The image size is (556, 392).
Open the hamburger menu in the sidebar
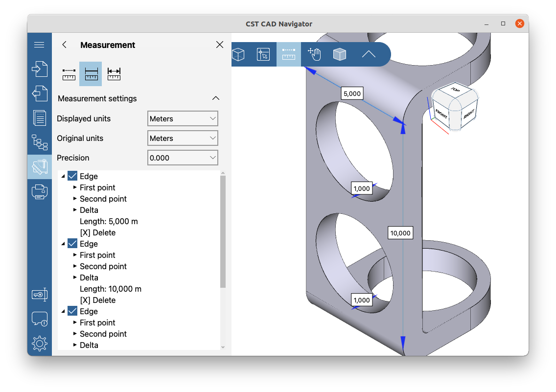tap(39, 45)
